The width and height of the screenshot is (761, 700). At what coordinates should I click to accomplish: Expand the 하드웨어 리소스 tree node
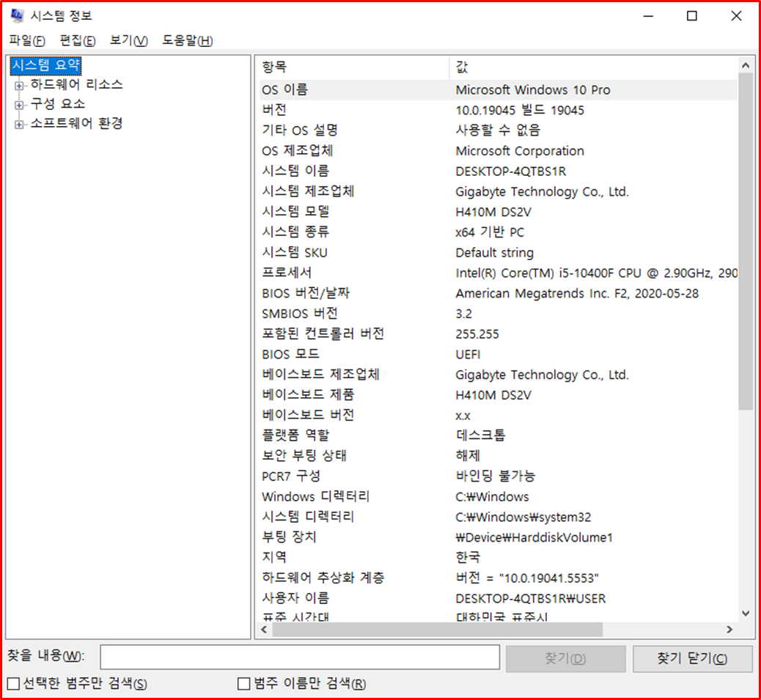point(19,85)
